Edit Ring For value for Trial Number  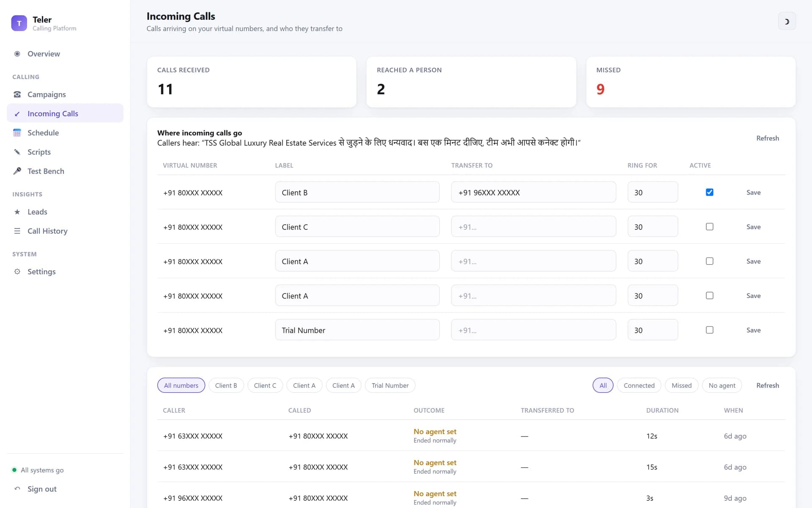[x=653, y=330]
